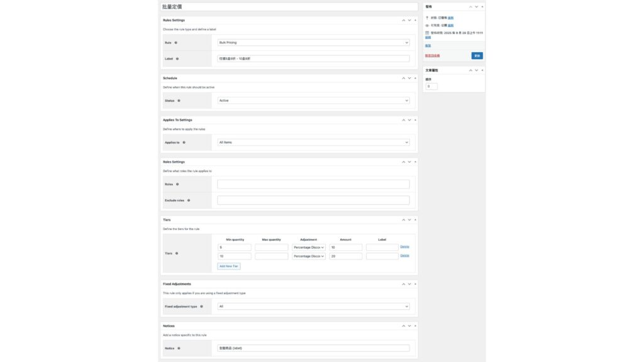Click the Amount field of the first tier
644x362 pixels.
pos(345,248)
